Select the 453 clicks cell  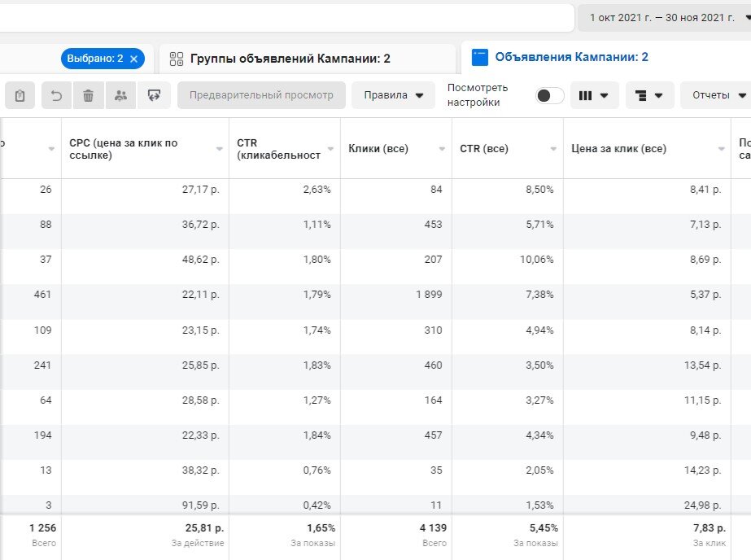point(433,225)
